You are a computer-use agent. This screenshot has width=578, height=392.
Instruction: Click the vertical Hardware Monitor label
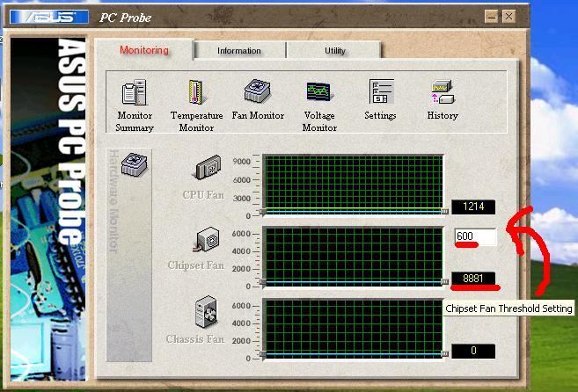pos(113,201)
